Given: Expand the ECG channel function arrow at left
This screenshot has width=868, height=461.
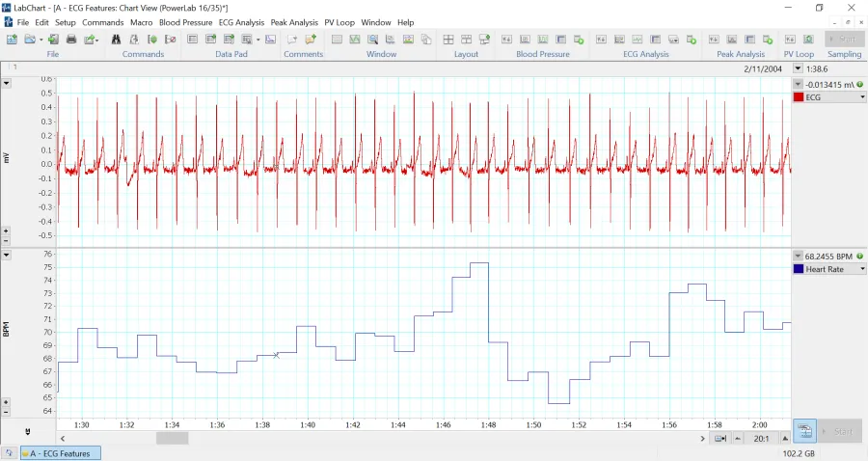Looking at the screenshot, I should 7,83.
